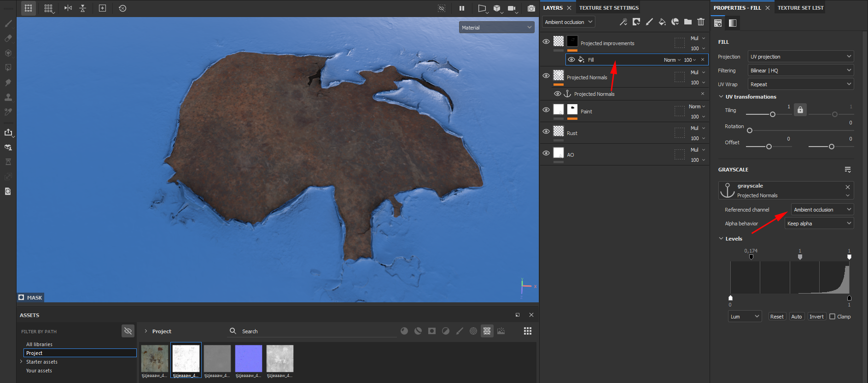Click the magic wand add effect icon
This screenshot has height=383, width=868.
pos(623,22)
